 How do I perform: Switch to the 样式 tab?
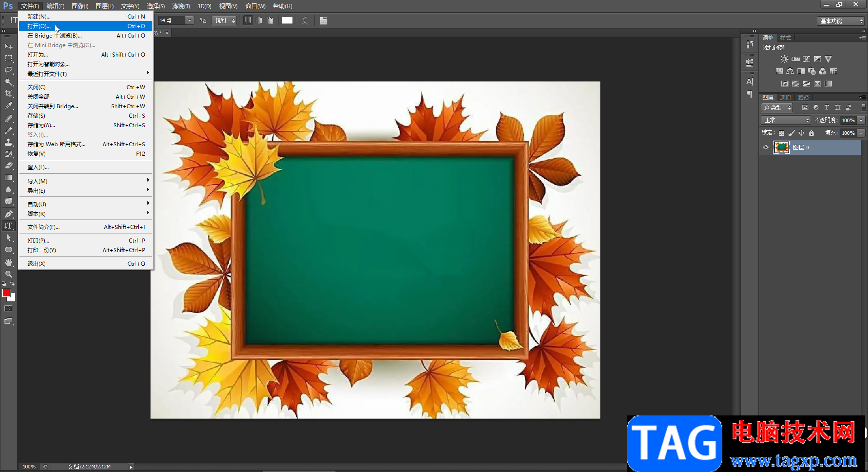(786, 38)
